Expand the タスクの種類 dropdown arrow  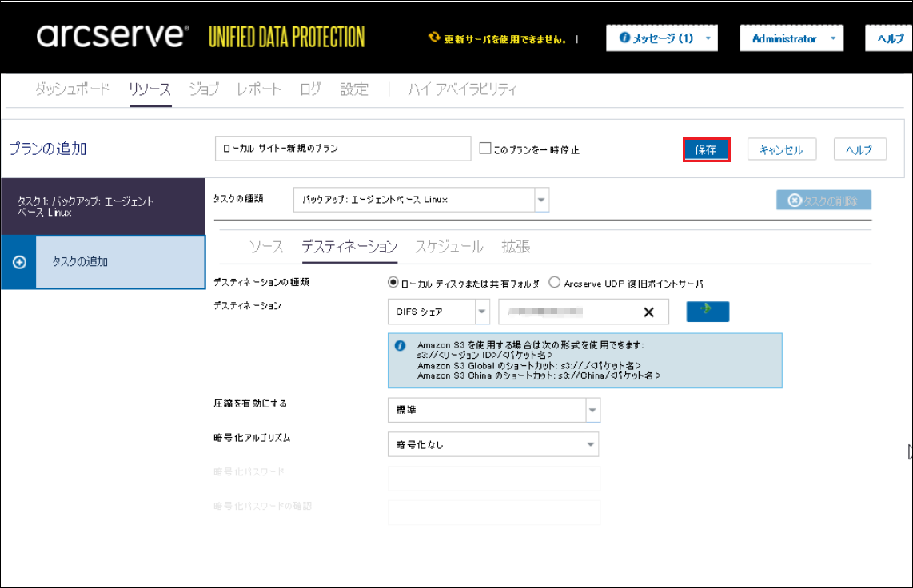(x=541, y=200)
